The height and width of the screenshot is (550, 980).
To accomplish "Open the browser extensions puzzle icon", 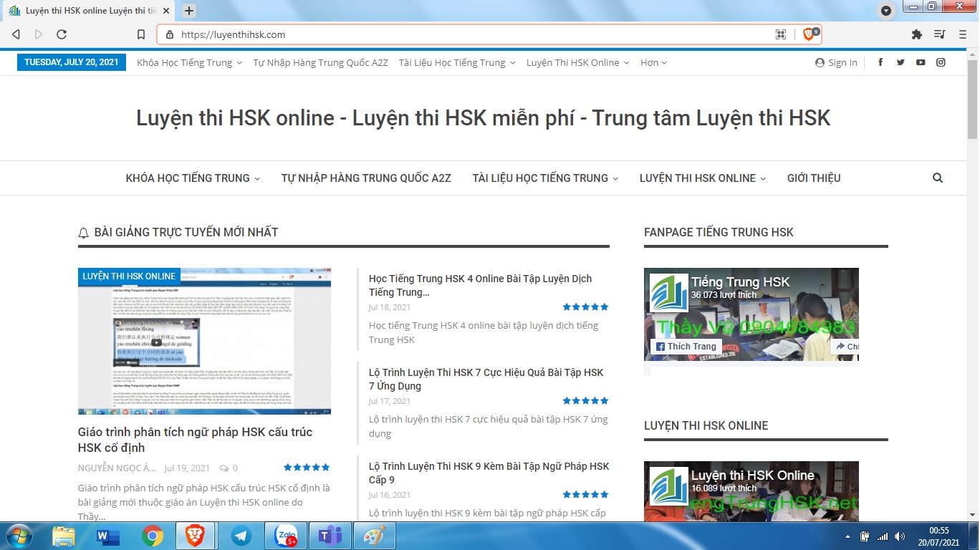I will click(x=916, y=34).
